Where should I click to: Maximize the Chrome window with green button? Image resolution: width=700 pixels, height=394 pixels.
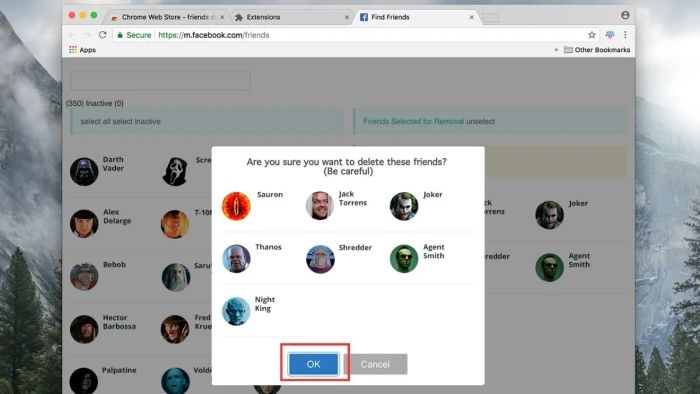[94, 15]
